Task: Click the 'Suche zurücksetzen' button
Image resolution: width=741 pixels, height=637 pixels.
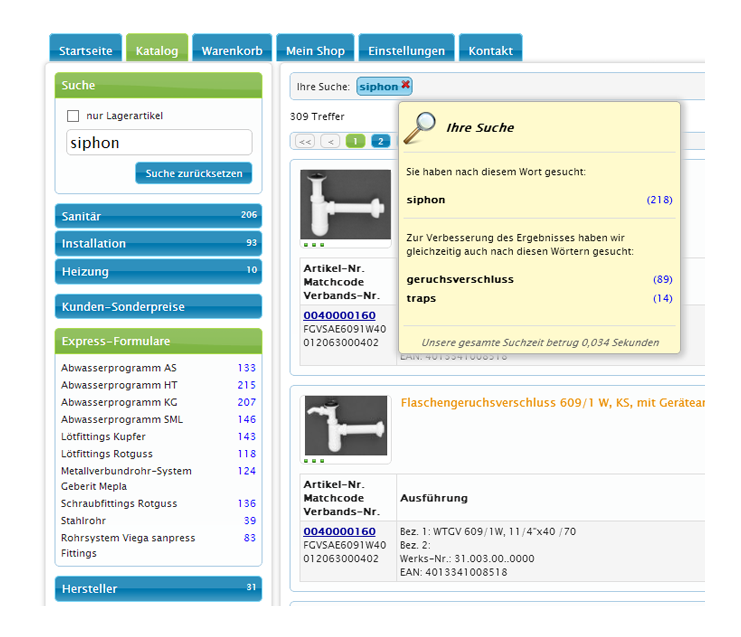Action: pos(194,173)
